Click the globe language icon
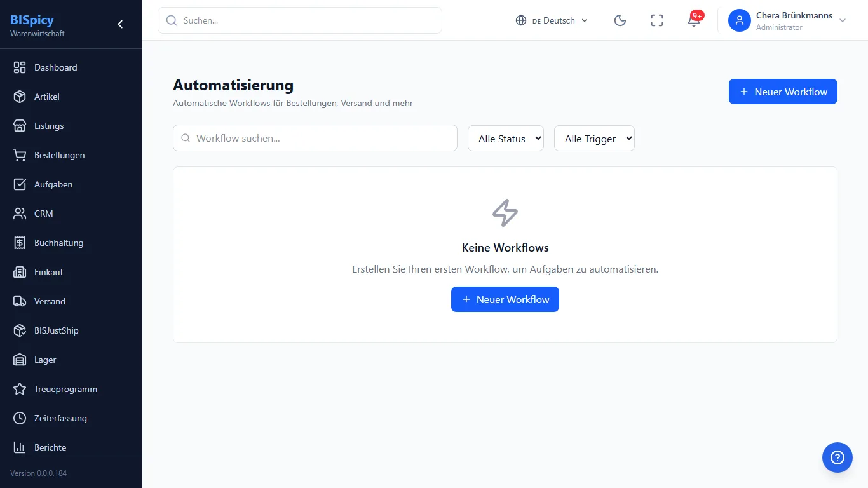 tap(521, 20)
